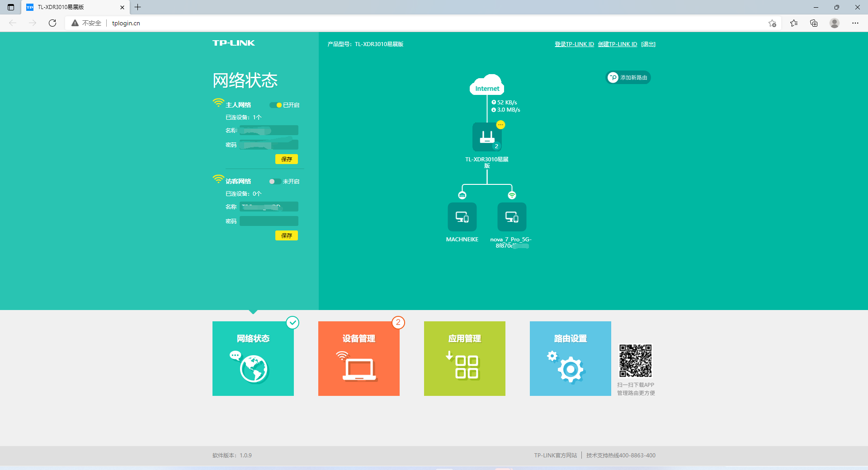The height and width of the screenshot is (470, 868).
Task: Click the 技术支持热线400-8863-400 text
Action: [621, 456]
